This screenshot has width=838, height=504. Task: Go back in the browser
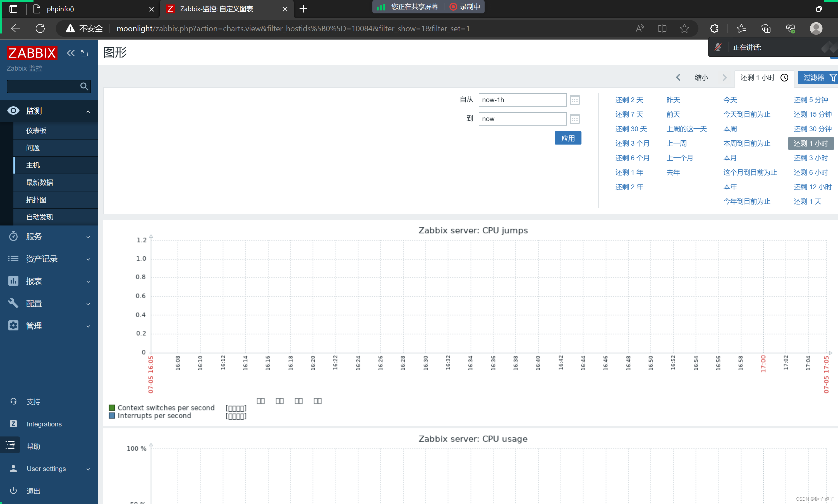pos(16,28)
